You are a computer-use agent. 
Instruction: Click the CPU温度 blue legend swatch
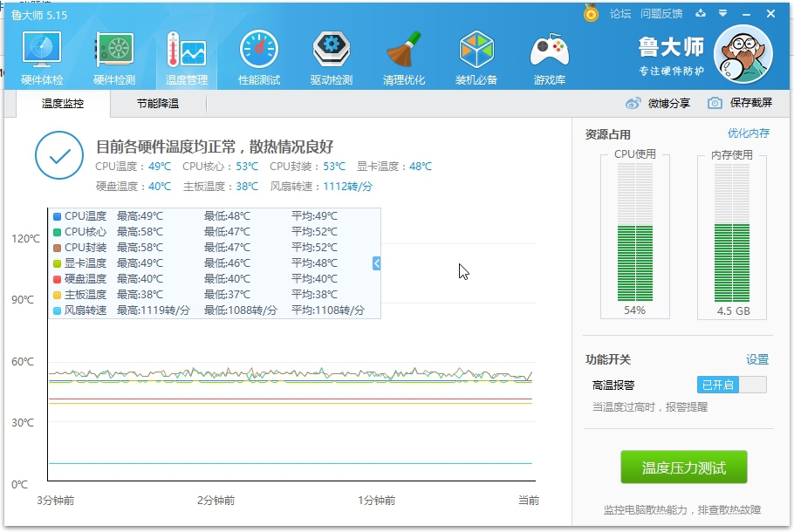(x=58, y=216)
